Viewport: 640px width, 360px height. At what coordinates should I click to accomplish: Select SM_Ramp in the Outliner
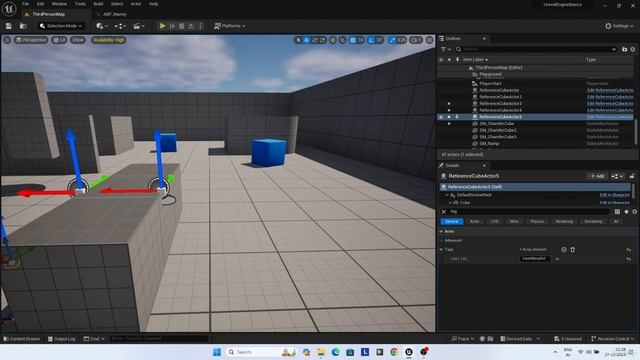(x=489, y=144)
